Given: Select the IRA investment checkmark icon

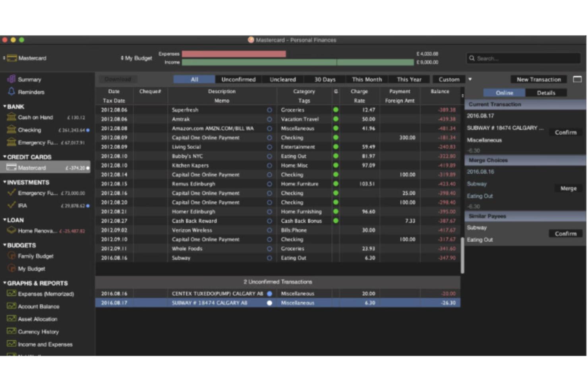Looking at the screenshot, I should pos(12,205).
